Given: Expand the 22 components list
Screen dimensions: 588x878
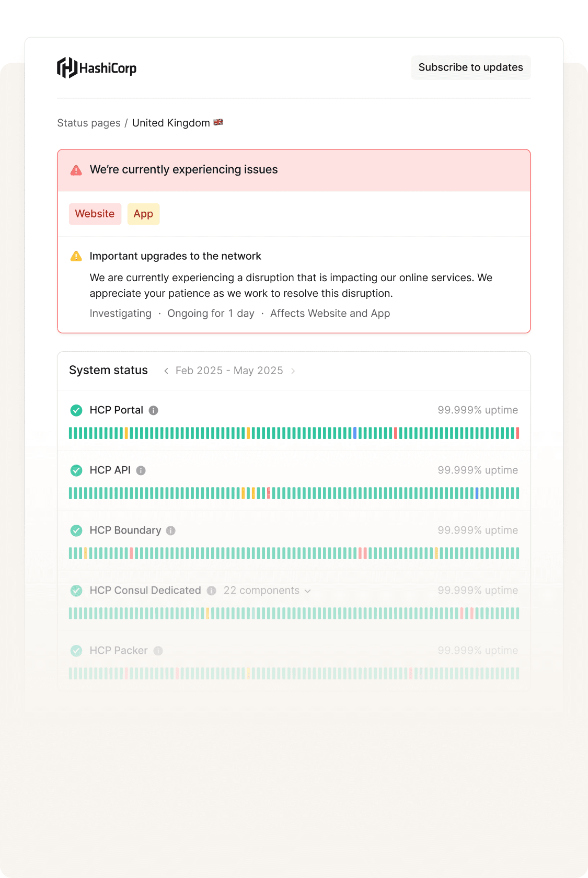Looking at the screenshot, I should pos(266,590).
